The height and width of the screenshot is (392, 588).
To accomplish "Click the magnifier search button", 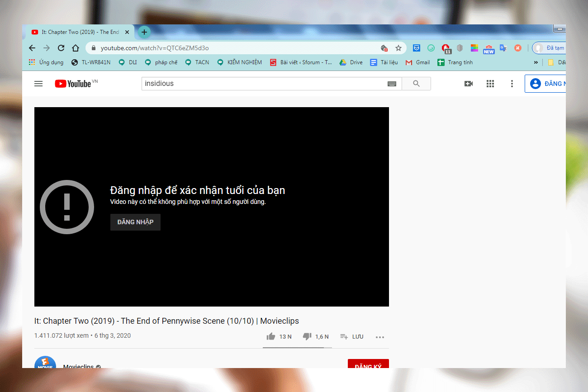I will pos(416,84).
